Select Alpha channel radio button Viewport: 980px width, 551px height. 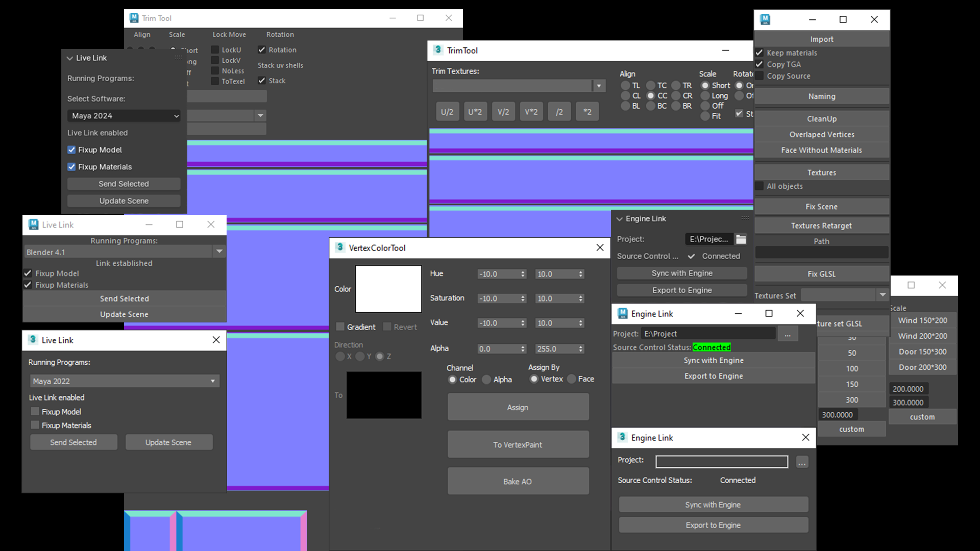[x=486, y=380]
